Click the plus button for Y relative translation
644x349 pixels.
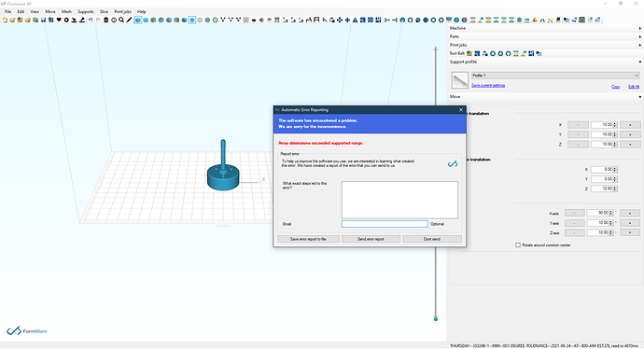[x=630, y=134]
